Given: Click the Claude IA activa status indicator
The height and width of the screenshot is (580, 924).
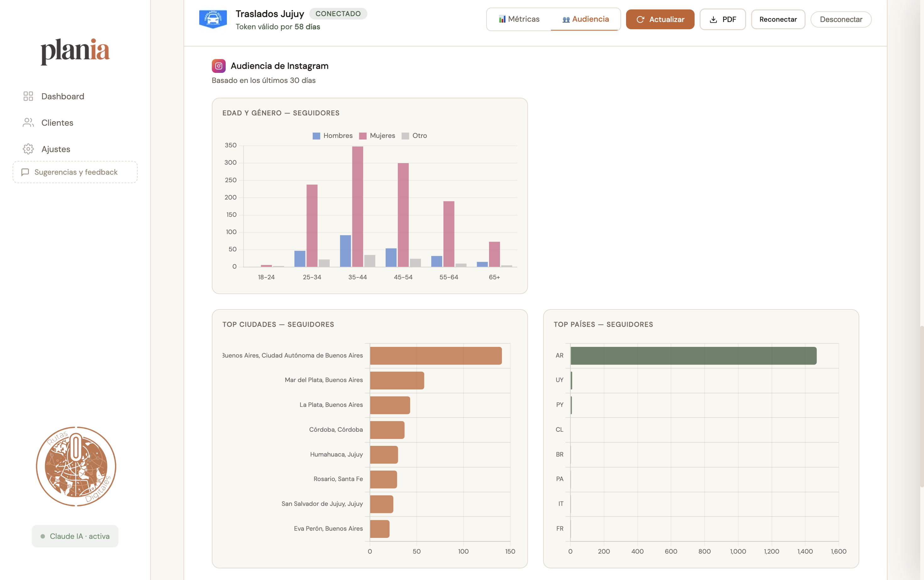Looking at the screenshot, I should coord(74,536).
